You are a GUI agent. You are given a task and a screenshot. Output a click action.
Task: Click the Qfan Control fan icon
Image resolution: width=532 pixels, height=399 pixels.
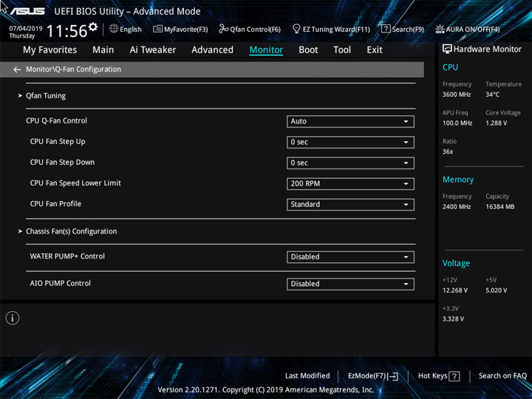(x=223, y=29)
